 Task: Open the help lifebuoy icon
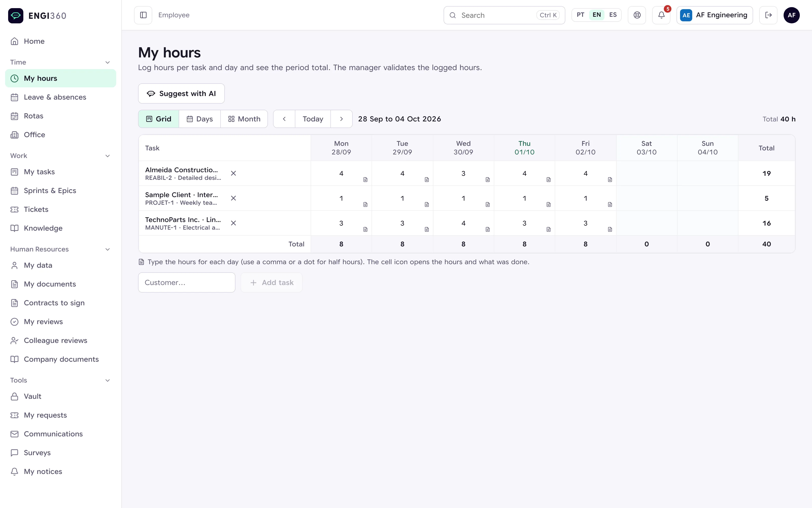(637, 15)
